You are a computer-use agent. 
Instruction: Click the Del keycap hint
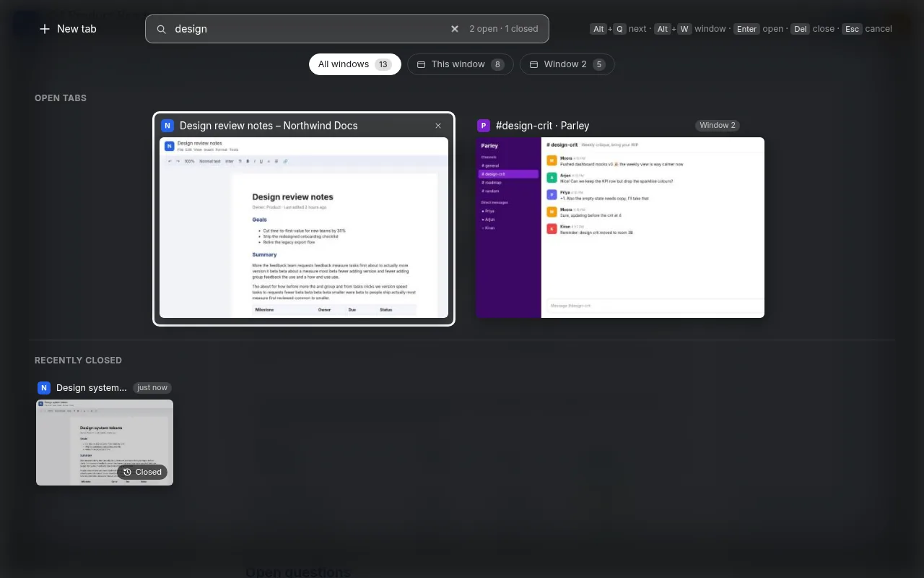tap(800, 29)
